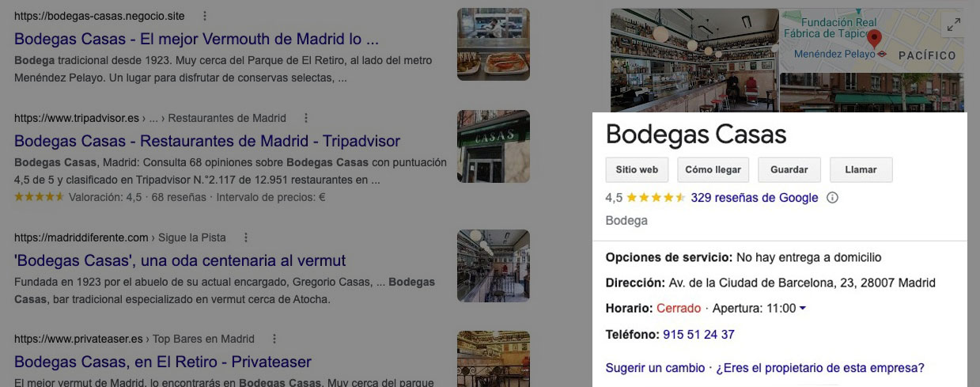Image resolution: width=980 pixels, height=387 pixels.
Task: Click Sugerir un cambio link
Action: point(655,368)
